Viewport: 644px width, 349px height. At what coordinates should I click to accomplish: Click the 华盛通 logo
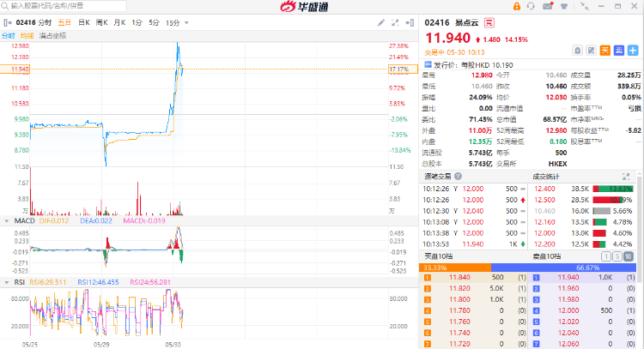click(x=304, y=7)
